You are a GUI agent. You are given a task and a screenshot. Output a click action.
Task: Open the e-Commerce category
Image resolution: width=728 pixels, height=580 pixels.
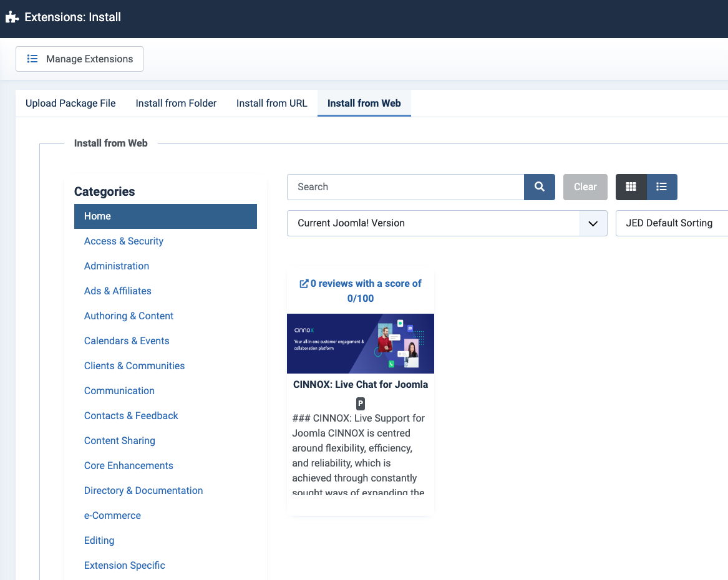[x=112, y=516]
